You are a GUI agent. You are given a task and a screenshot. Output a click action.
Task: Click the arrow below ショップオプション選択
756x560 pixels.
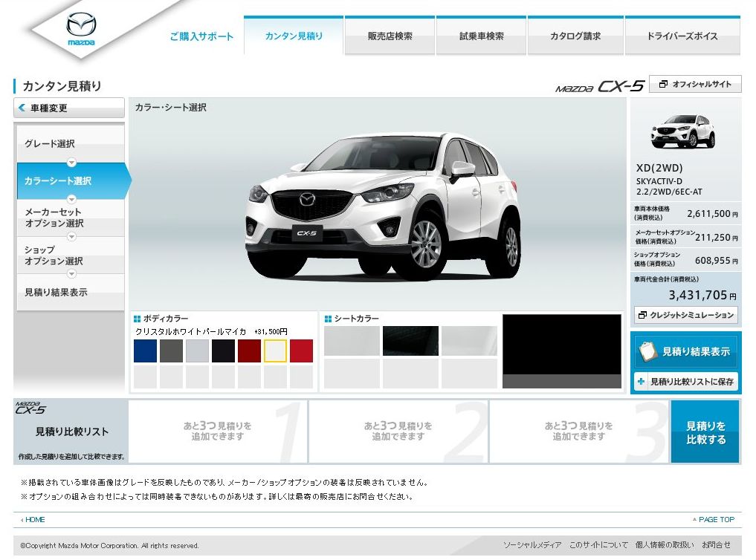tap(71, 273)
